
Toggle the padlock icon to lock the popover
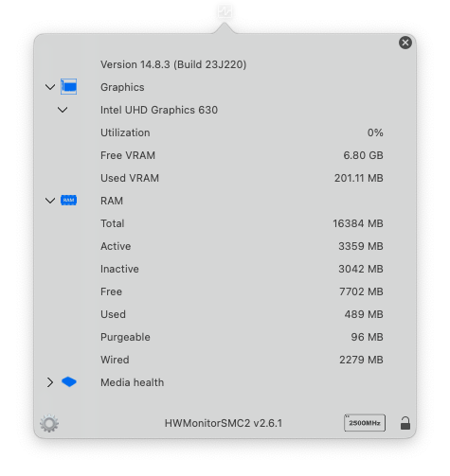coord(405,423)
